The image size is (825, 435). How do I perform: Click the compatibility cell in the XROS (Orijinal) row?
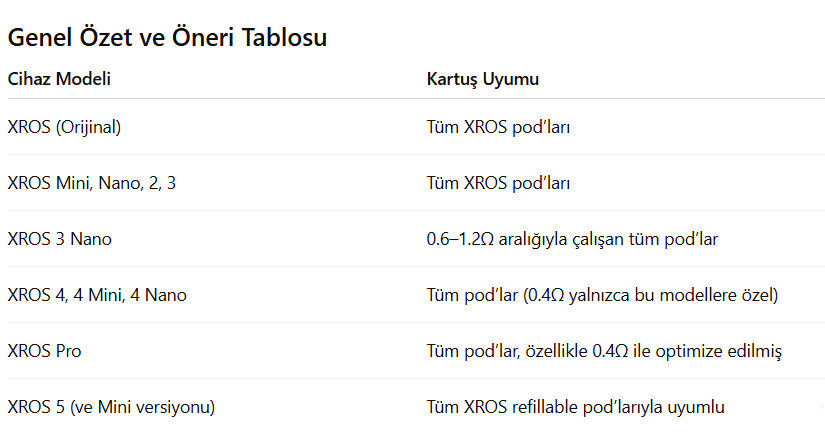point(498,127)
